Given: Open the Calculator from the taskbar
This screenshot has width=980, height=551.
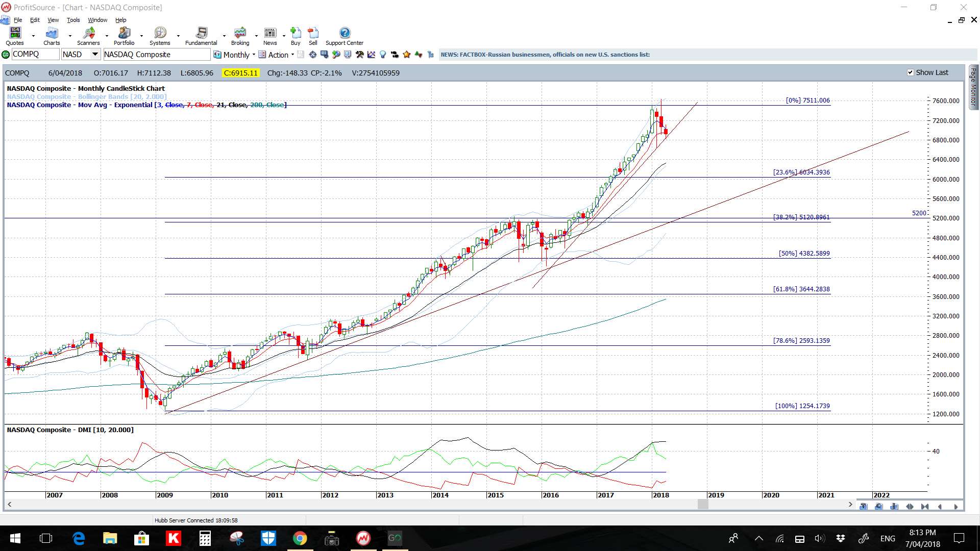Looking at the screenshot, I should point(205,538).
